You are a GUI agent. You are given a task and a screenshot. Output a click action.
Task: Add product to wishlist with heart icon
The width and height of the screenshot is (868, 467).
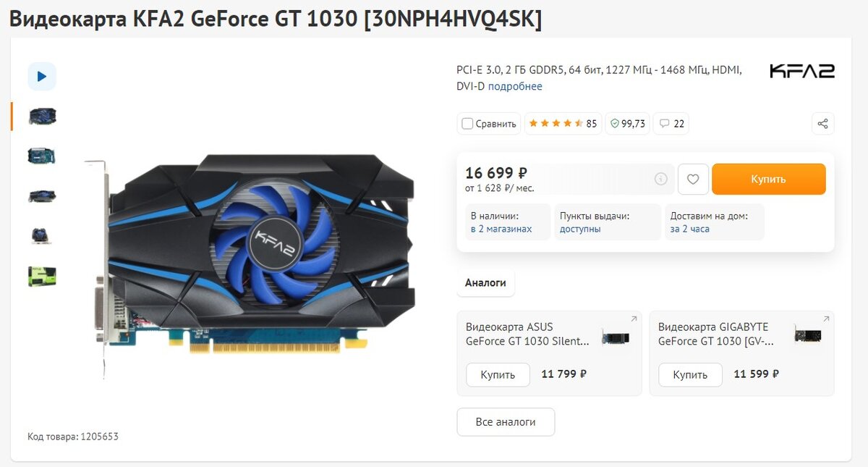point(693,179)
